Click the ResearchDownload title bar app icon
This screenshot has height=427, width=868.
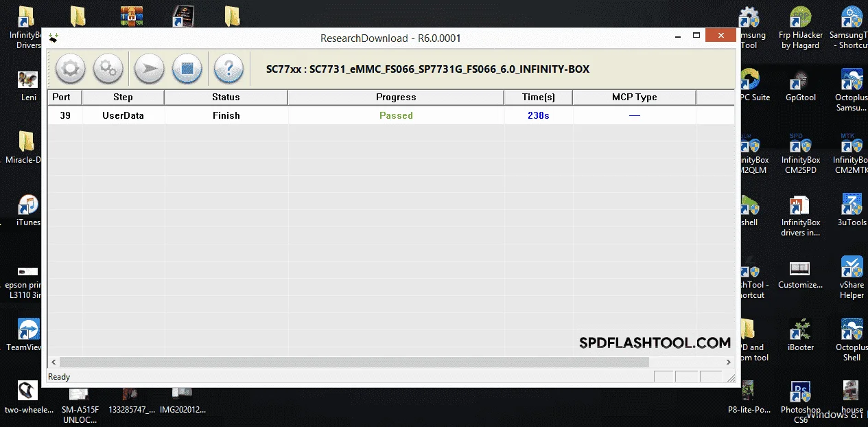pos(54,38)
